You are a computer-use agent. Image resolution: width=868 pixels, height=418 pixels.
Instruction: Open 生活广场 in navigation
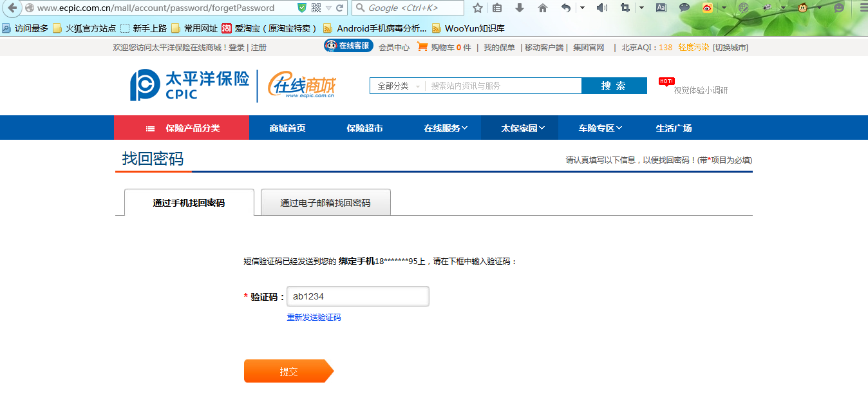tap(674, 128)
